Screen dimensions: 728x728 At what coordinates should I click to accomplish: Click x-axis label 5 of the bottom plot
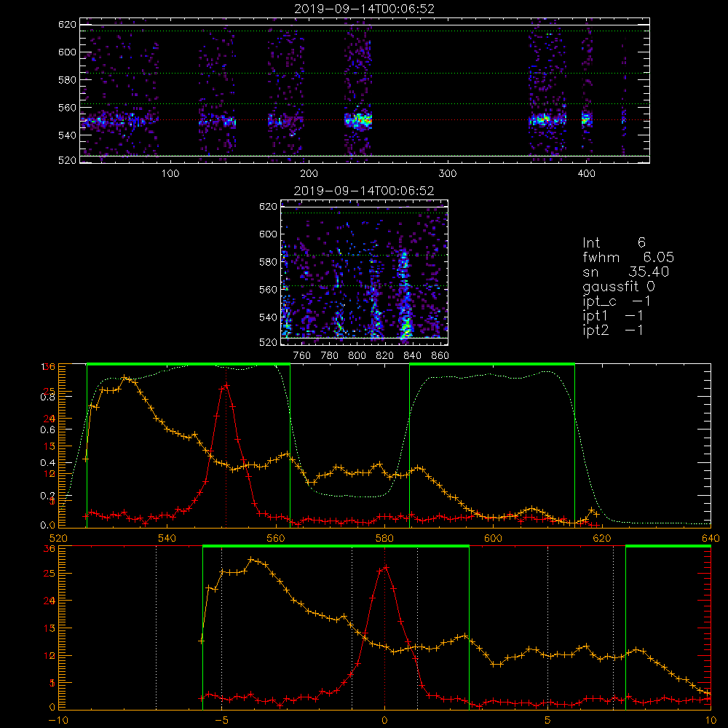tap(548, 721)
